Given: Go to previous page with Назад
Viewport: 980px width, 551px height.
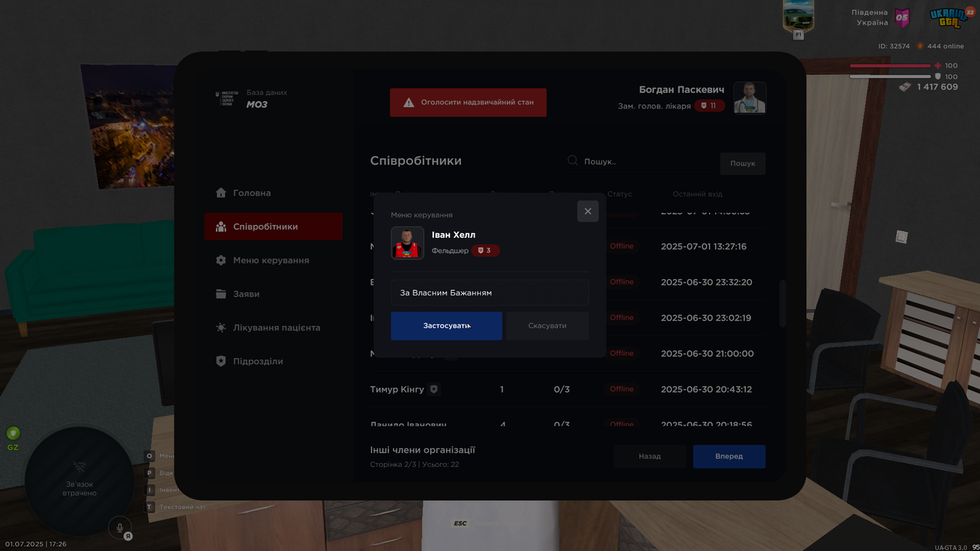Looking at the screenshot, I should 650,456.
